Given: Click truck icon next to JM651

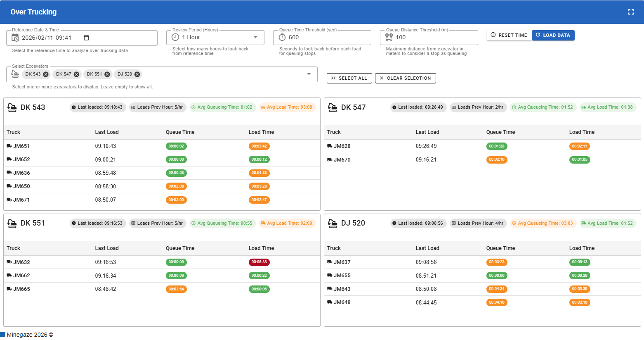Looking at the screenshot, I should point(9,146).
